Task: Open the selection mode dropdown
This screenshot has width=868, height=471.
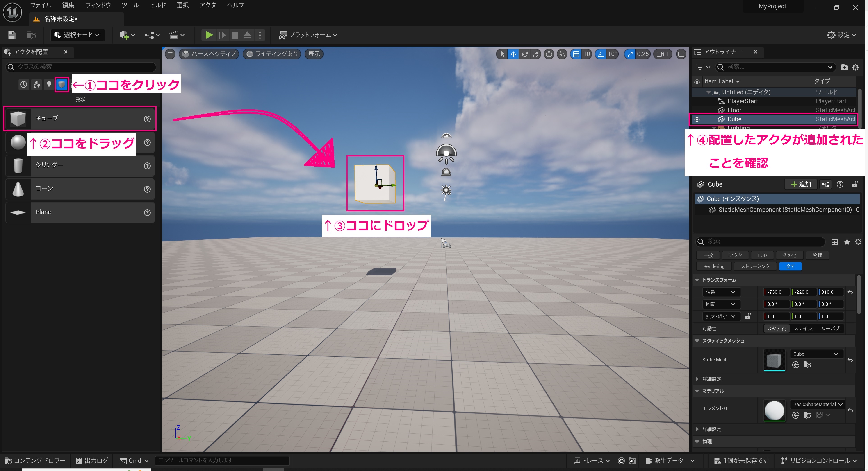Action: 77,35
